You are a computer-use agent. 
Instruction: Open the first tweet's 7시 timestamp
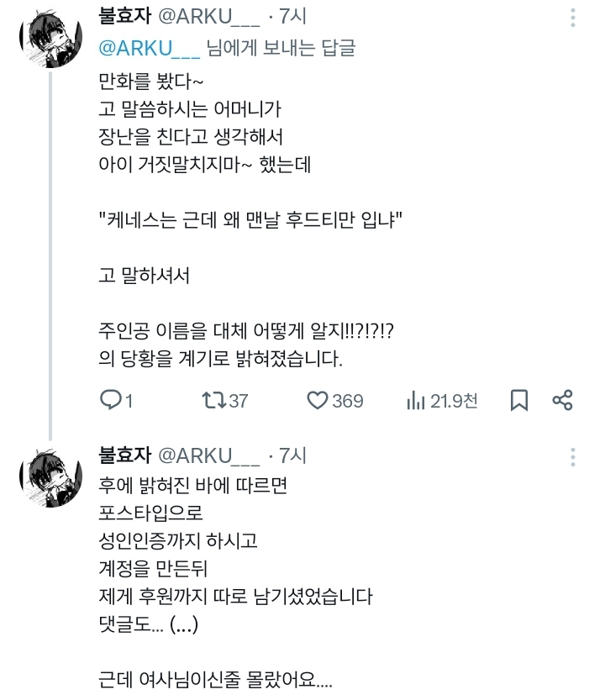pos(294,18)
